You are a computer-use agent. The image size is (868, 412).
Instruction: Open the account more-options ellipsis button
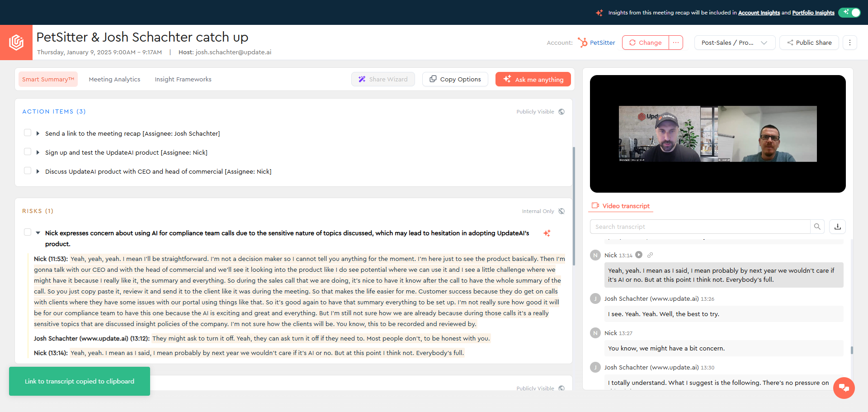(x=676, y=43)
